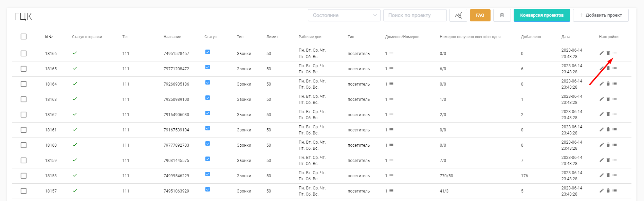Open list settings icon for project 18163
644x201 pixels.
click(x=615, y=99)
